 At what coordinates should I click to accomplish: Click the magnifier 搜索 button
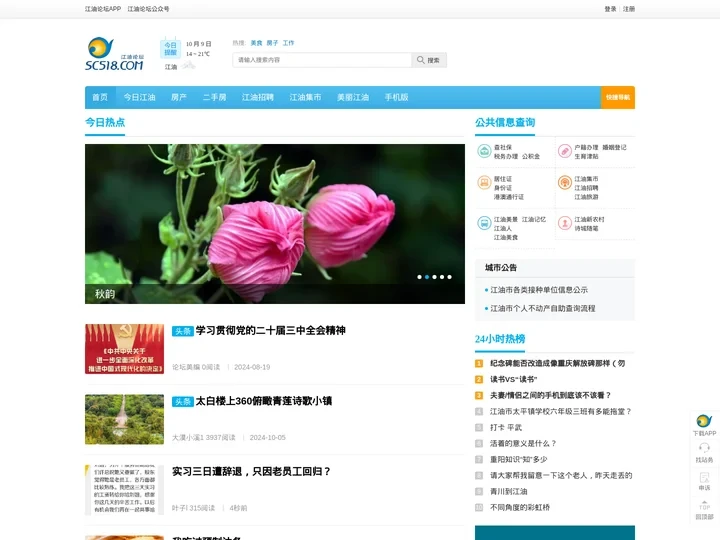click(429, 60)
